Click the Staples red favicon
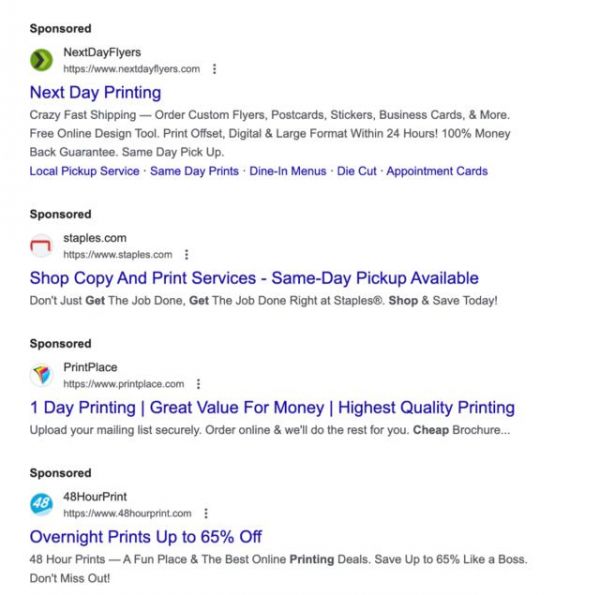Image resolution: width=600 pixels, height=595 pixels. [41, 246]
